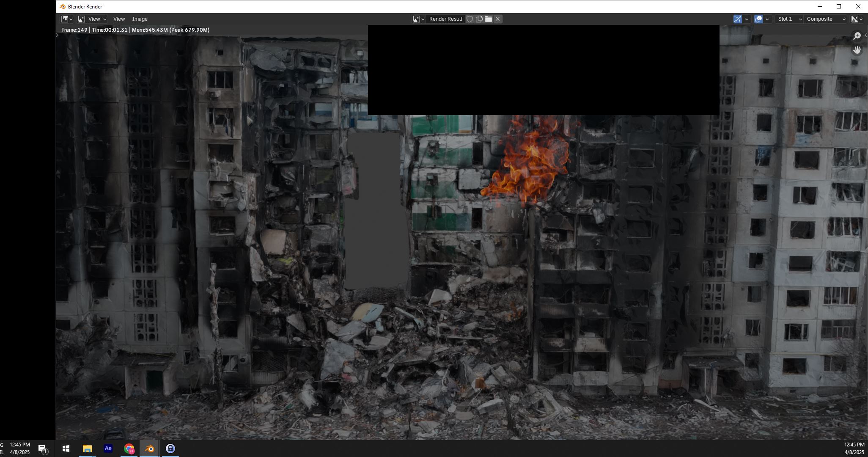The width and height of the screenshot is (868, 457).
Task: Click the Render Result image name field
Action: click(x=445, y=19)
